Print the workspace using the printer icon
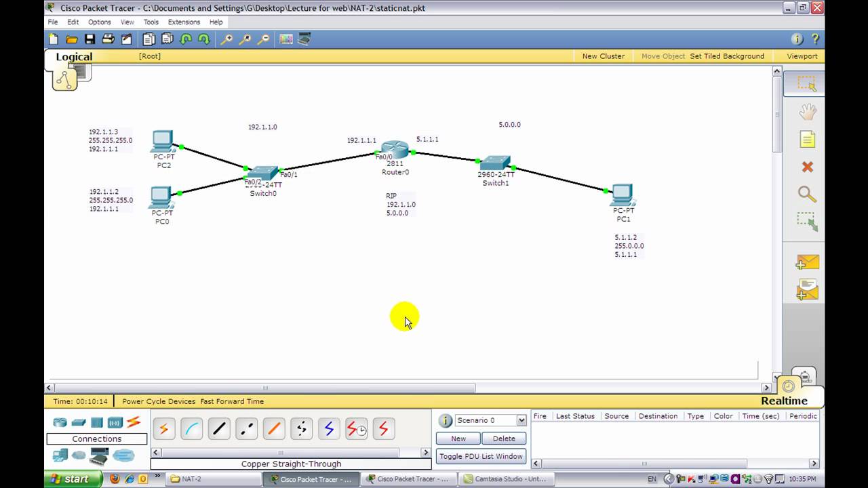This screenshot has width=868, height=488. pyautogui.click(x=108, y=39)
